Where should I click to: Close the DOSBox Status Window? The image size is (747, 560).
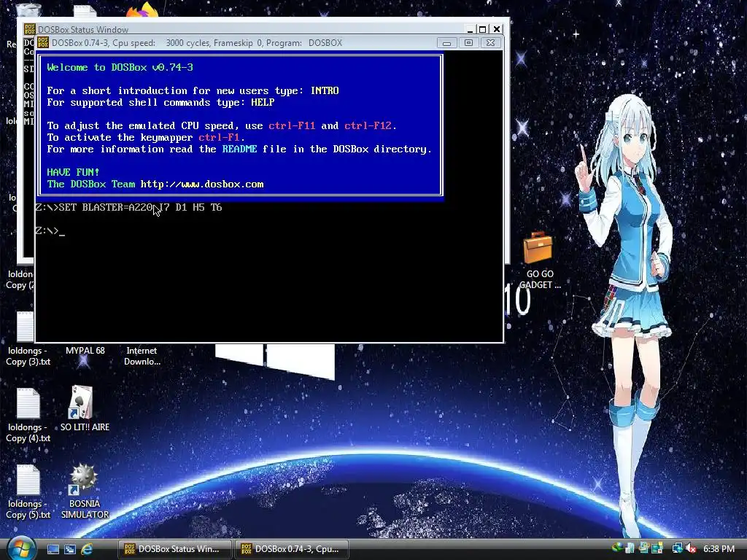pos(497,29)
